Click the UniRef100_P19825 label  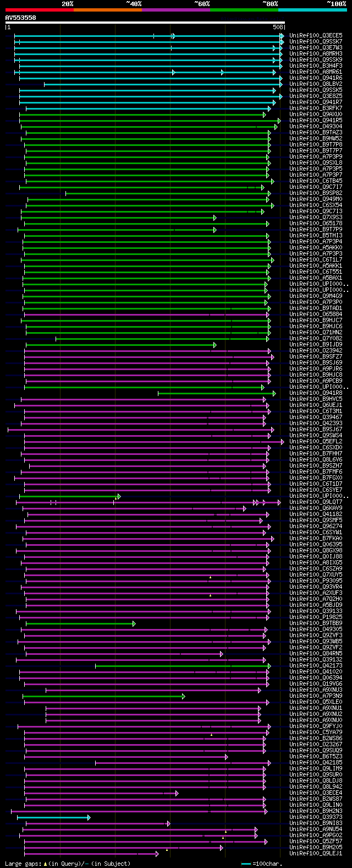316,617
